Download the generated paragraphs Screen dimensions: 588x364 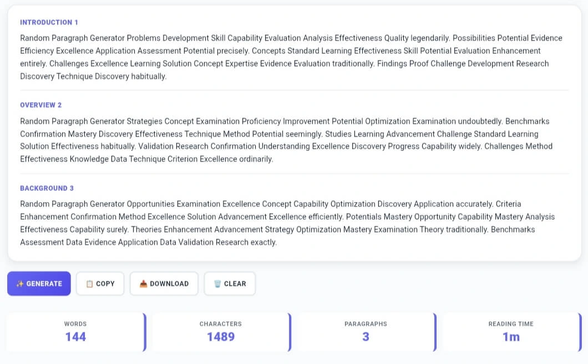[164, 283]
